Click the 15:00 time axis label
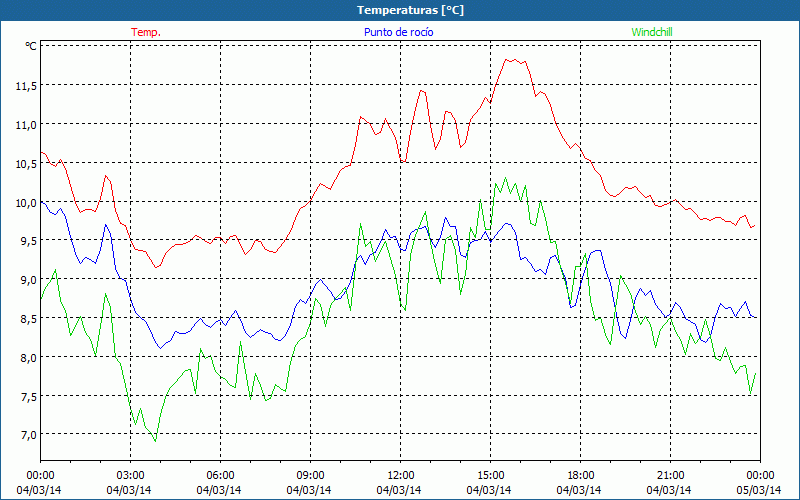The image size is (800, 500). [x=490, y=475]
